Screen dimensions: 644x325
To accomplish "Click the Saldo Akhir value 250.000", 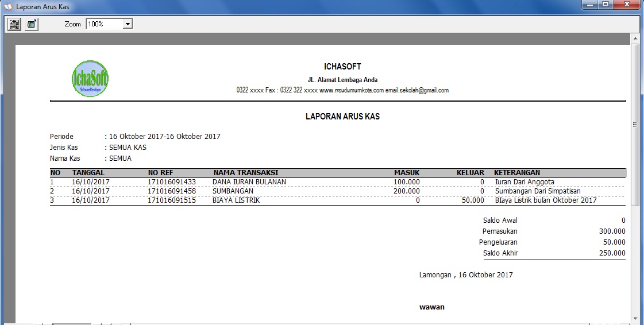I will point(611,253).
